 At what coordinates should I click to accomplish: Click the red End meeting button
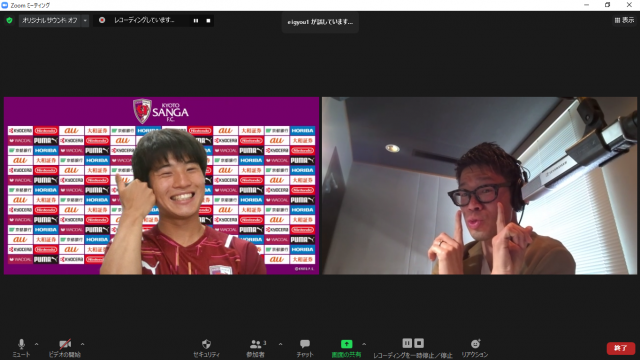[620, 348]
